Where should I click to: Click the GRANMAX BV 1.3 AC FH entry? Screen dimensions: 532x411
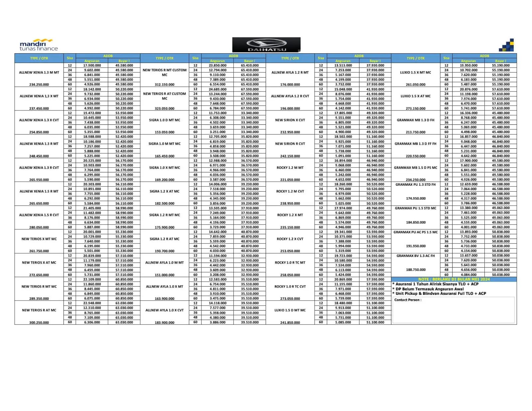pyautogui.click(x=416, y=256)
